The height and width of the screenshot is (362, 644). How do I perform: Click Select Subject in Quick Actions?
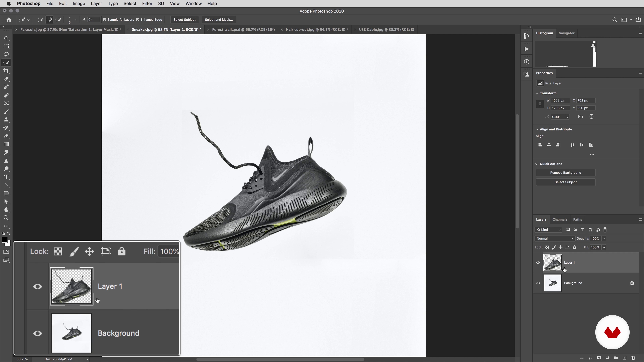point(566,182)
